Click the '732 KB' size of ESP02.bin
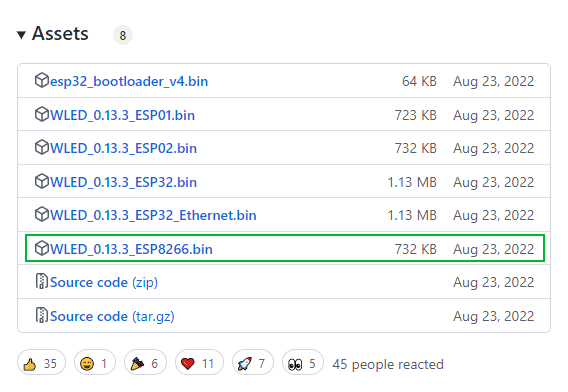Image resolution: width=568 pixels, height=392 pixels. 416,148
